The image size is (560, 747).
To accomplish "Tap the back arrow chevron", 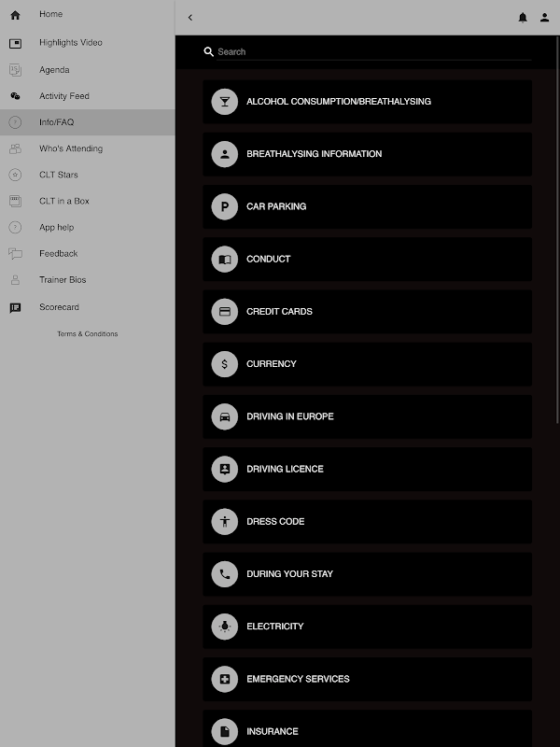I will (x=190, y=17).
